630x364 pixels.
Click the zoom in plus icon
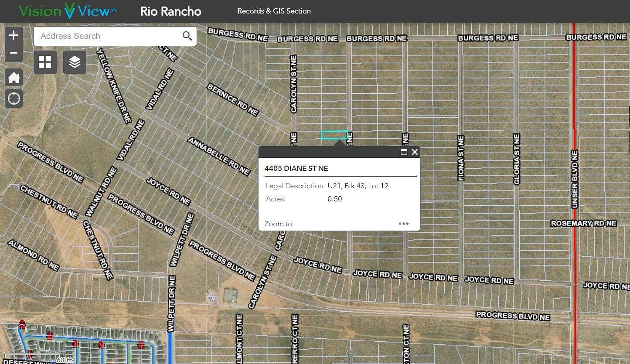tap(14, 34)
